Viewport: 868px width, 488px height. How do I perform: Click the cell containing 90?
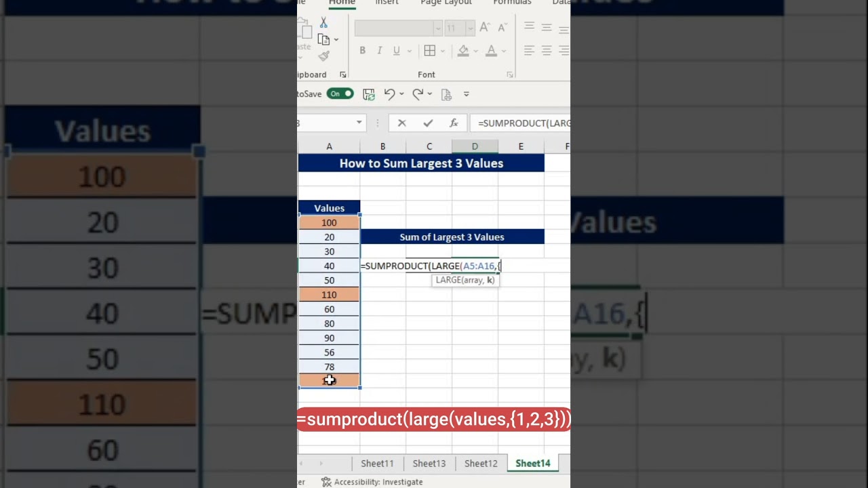coord(329,338)
